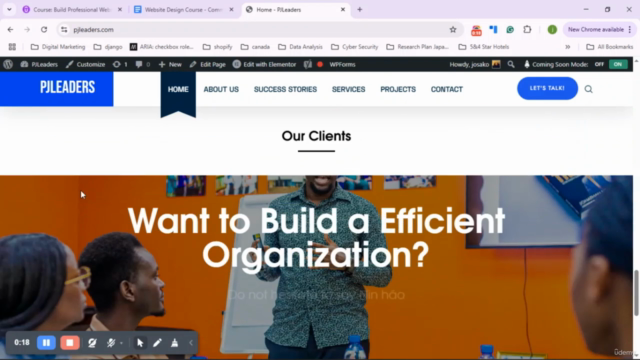Pause the screen recording
Screen dimensions: 640x360
47,343
